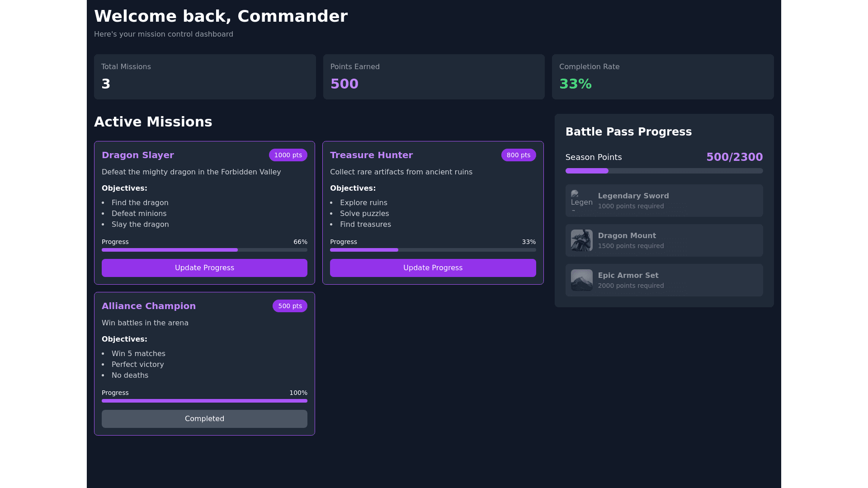This screenshot has height=488, width=868.
Task: Click the 500 pts badge
Action: pos(290,306)
